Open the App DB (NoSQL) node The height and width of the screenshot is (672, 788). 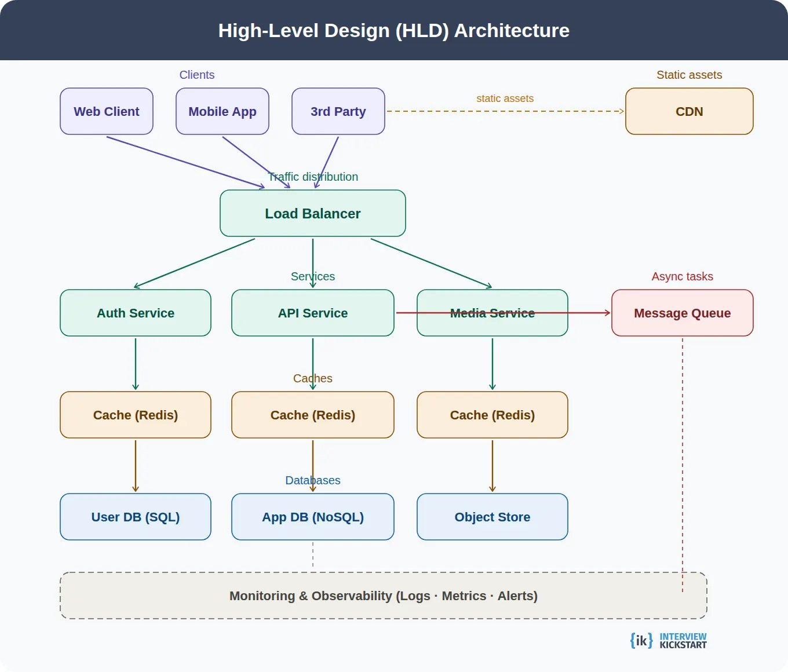tap(312, 517)
